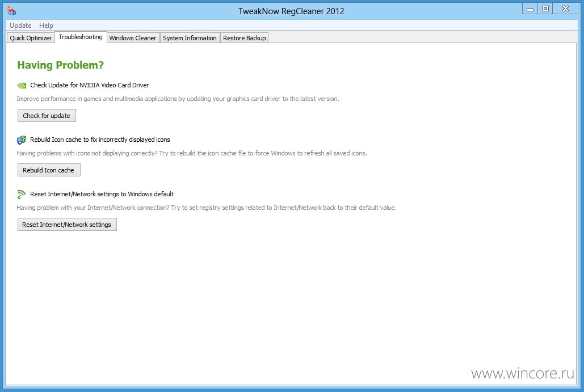Click the 'Improve performance in games' description

pos(178,99)
